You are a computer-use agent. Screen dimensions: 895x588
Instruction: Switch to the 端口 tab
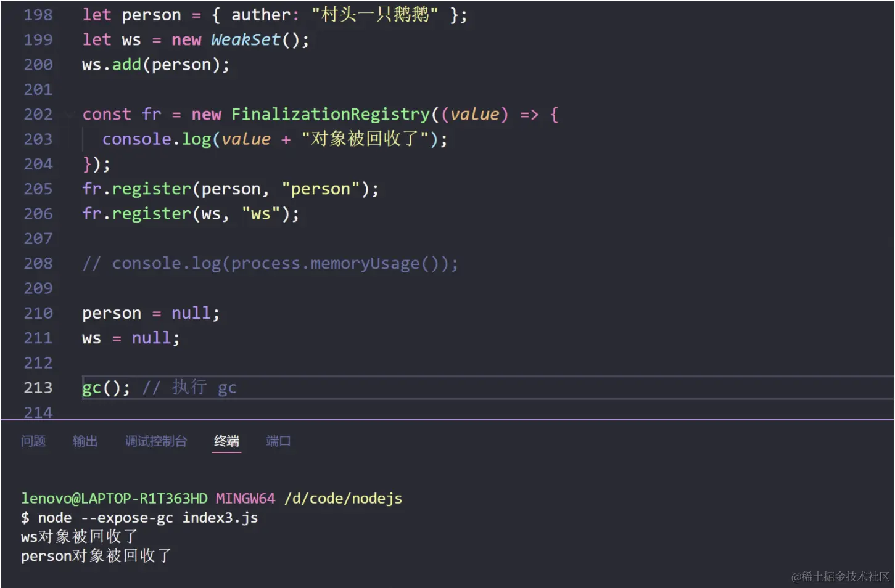278,441
